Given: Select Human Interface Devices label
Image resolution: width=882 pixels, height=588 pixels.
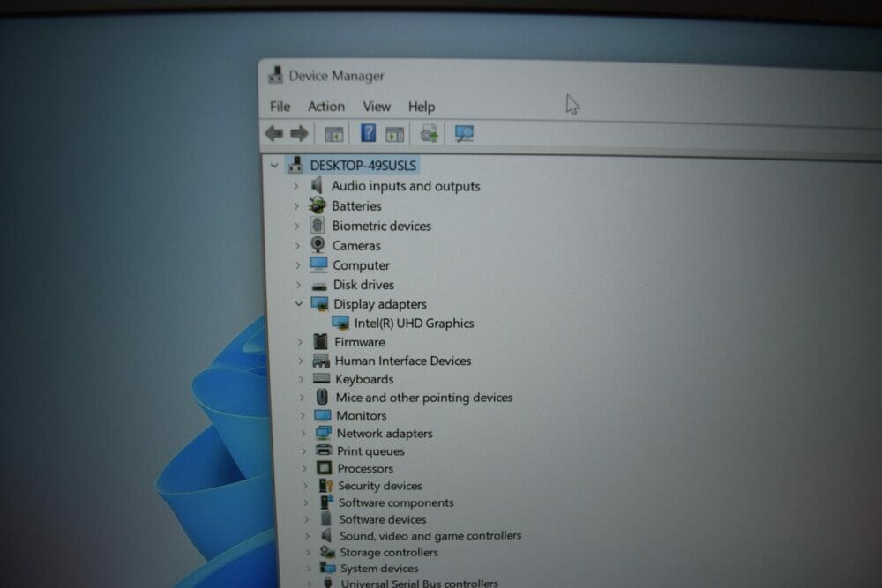Looking at the screenshot, I should click(x=403, y=361).
